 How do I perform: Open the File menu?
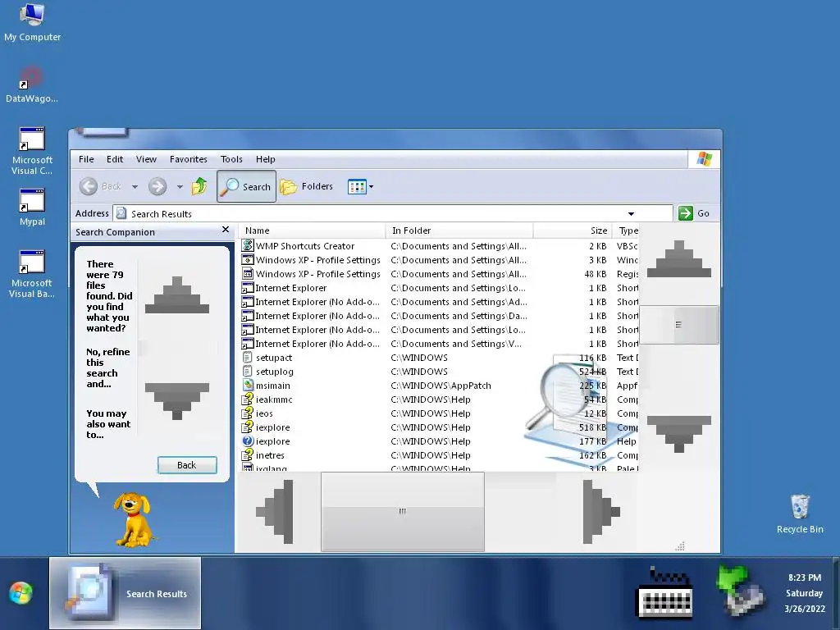(x=86, y=159)
